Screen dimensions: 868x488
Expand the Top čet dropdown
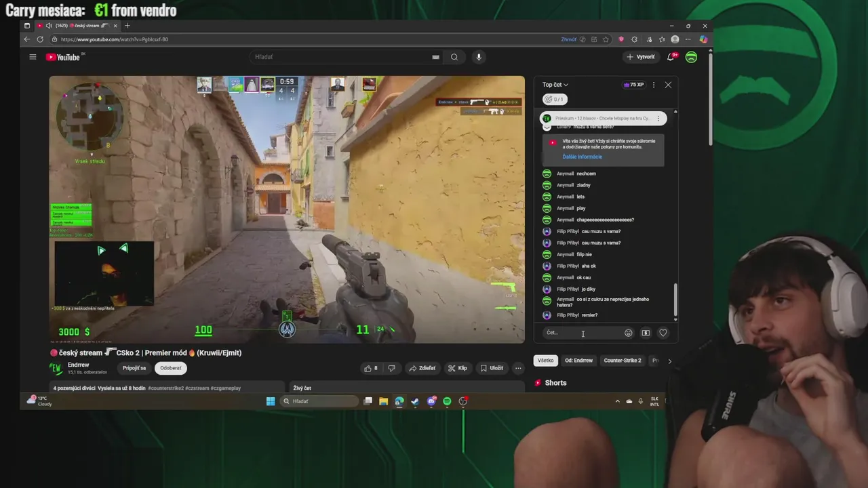tap(555, 85)
